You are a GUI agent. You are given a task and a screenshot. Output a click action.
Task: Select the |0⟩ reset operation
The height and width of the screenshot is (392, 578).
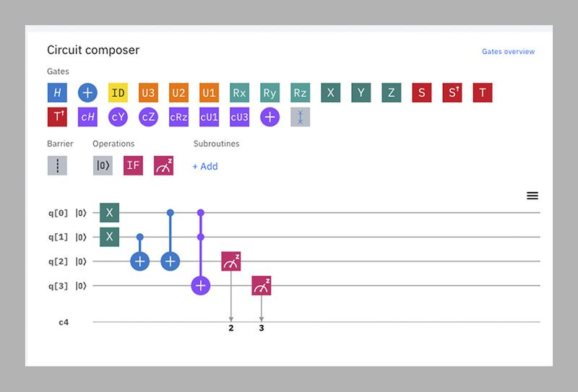coord(103,165)
